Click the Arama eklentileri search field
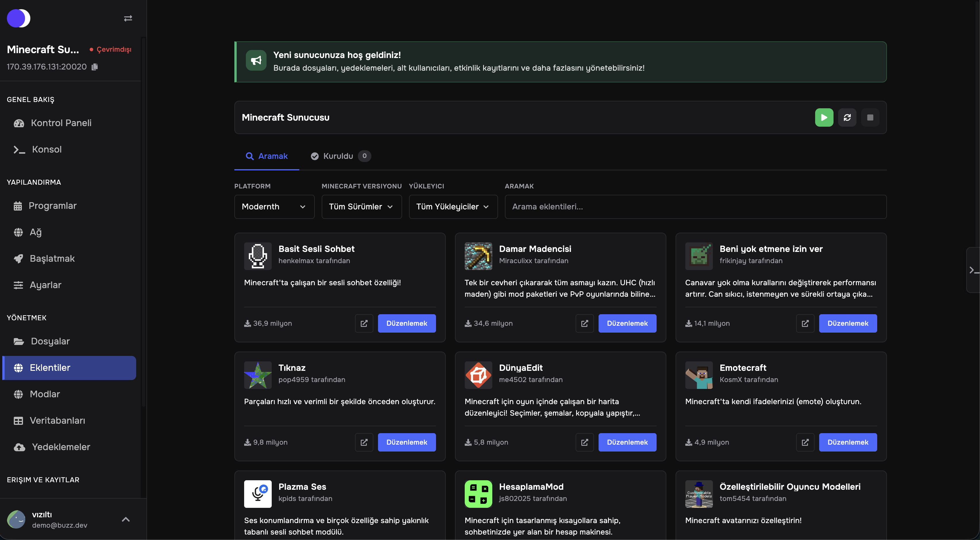 pyautogui.click(x=695, y=207)
